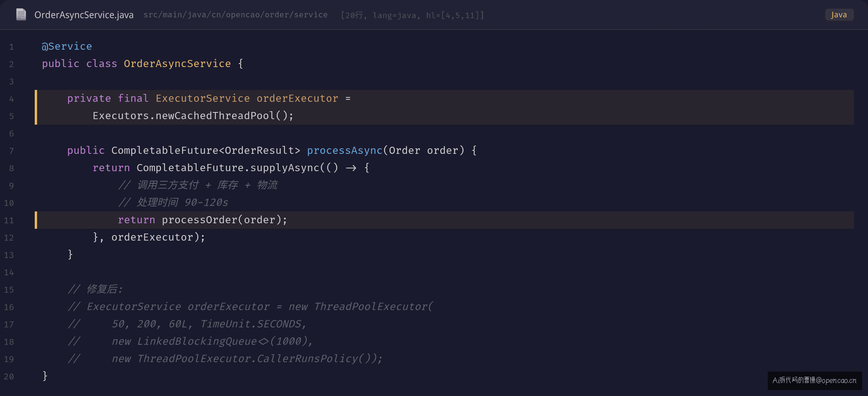
Task: Click the processAsync method name
Action: [345, 151]
